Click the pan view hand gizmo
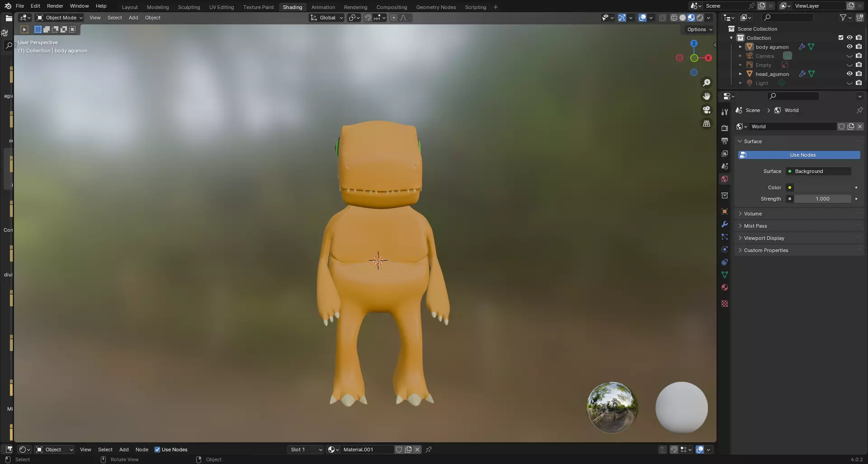Viewport: 868px width, 464px height. point(707,96)
